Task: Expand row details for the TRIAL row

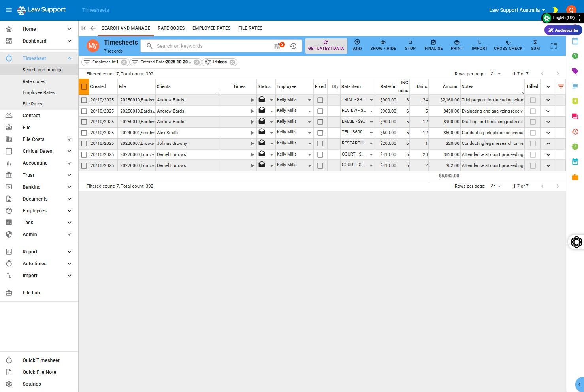Action: 548,100
